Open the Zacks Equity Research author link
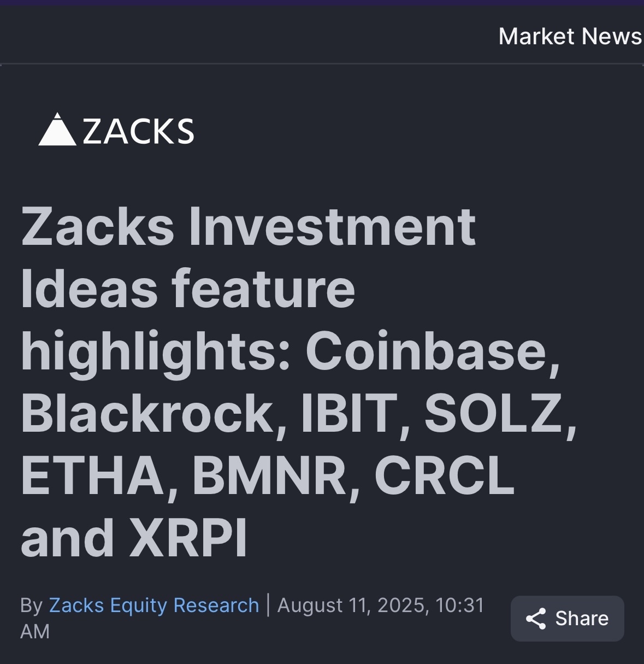The width and height of the screenshot is (644, 664). tap(154, 606)
